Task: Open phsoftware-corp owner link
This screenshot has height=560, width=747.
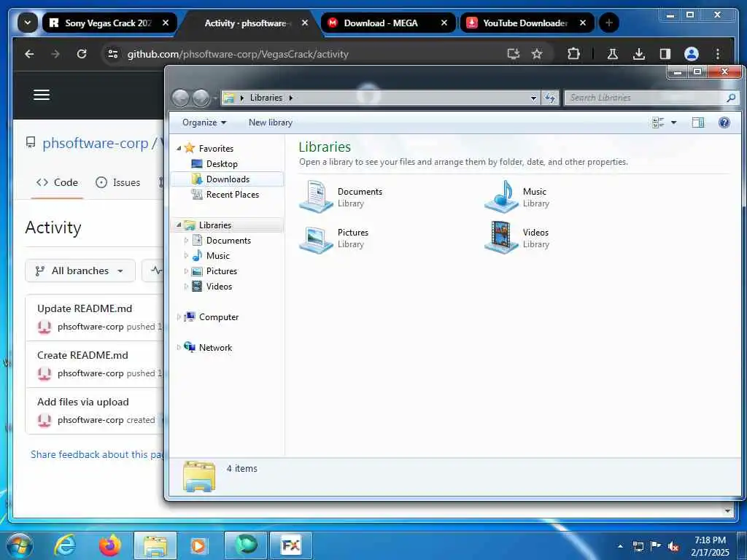Action: (96, 144)
